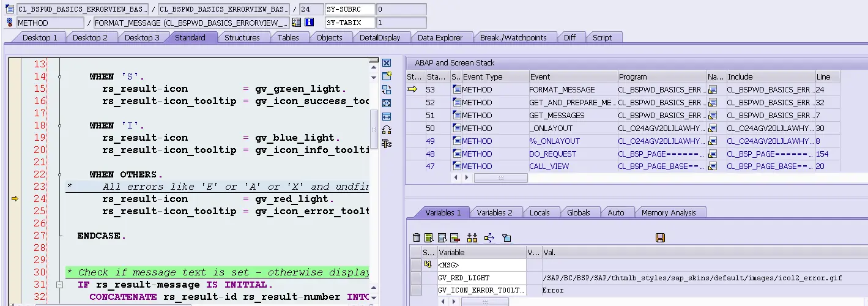Click method icon in FORMAT_MESSAGE stack row
The image size is (868, 306).
click(x=456, y=89)
